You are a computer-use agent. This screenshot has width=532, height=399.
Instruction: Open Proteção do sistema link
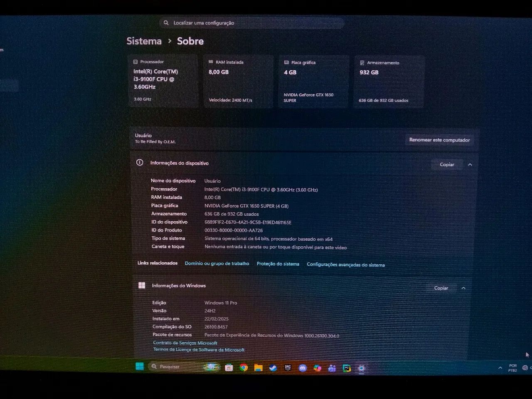278,264
